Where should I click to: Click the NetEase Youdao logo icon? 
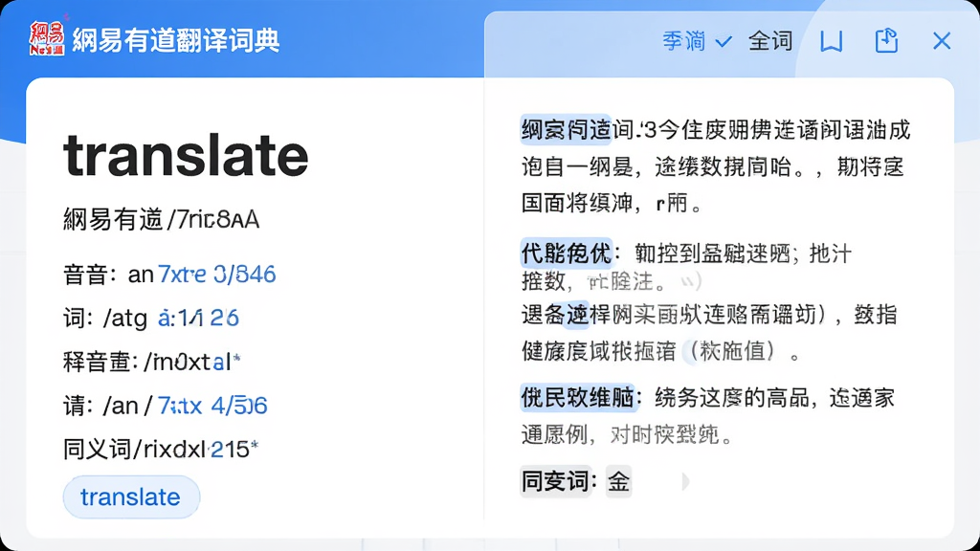[47, 38]
